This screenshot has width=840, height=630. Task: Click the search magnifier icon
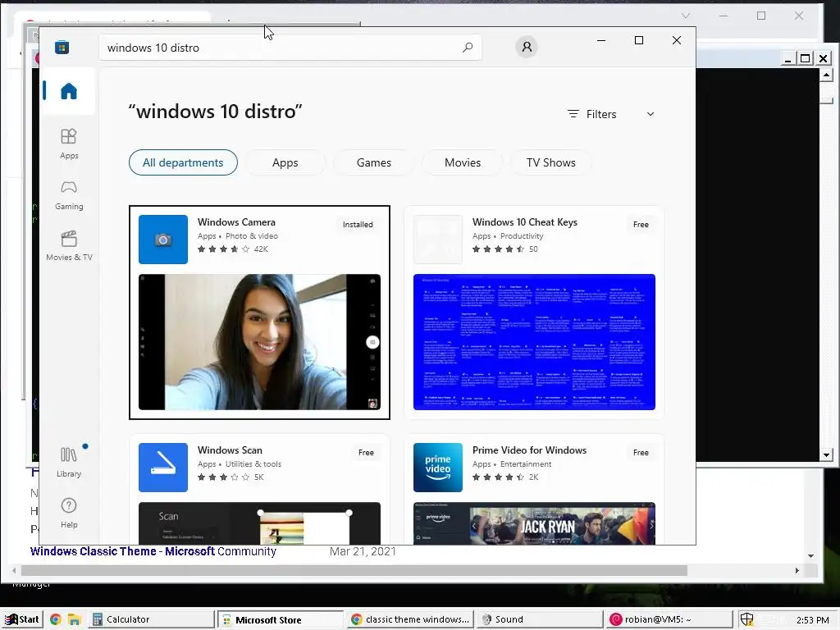[467, 47]
